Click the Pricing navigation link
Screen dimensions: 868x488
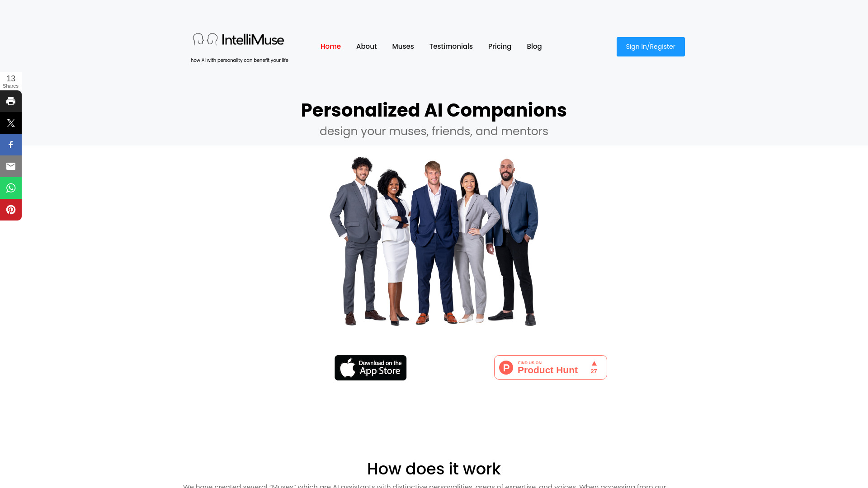coord(500,47)
